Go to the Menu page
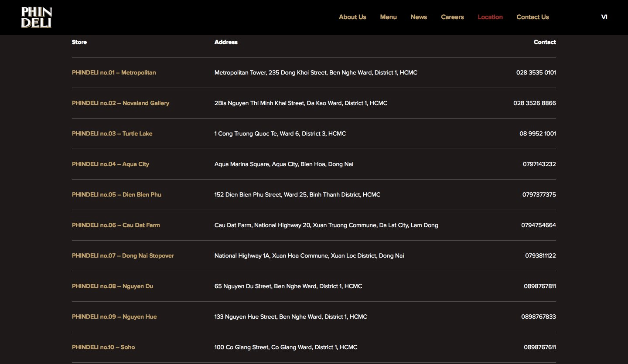Screen dimensions: 628x364 388,17
